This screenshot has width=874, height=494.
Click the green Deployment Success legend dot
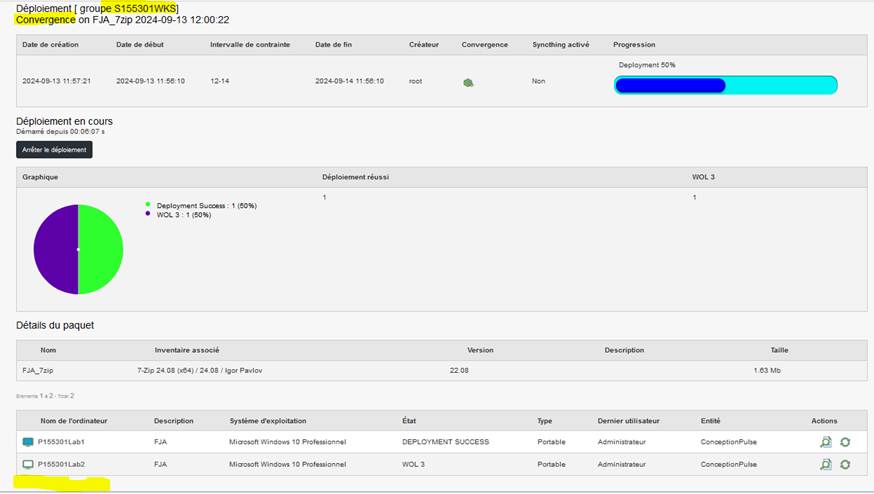pyautogui.click(x=149, y=205)
